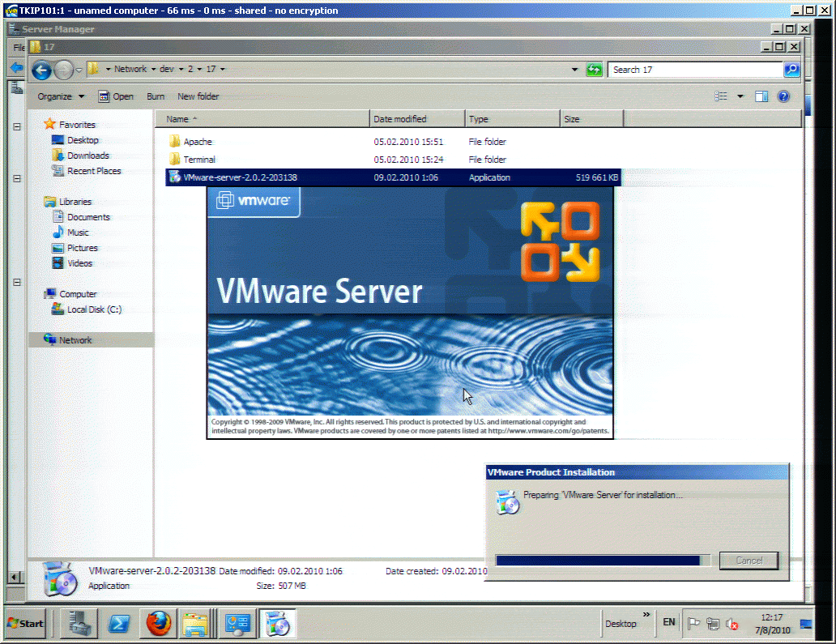Screen dimensions: 836x644
Task: Click the installation progress bar
Action: click(x=603, y=561)
